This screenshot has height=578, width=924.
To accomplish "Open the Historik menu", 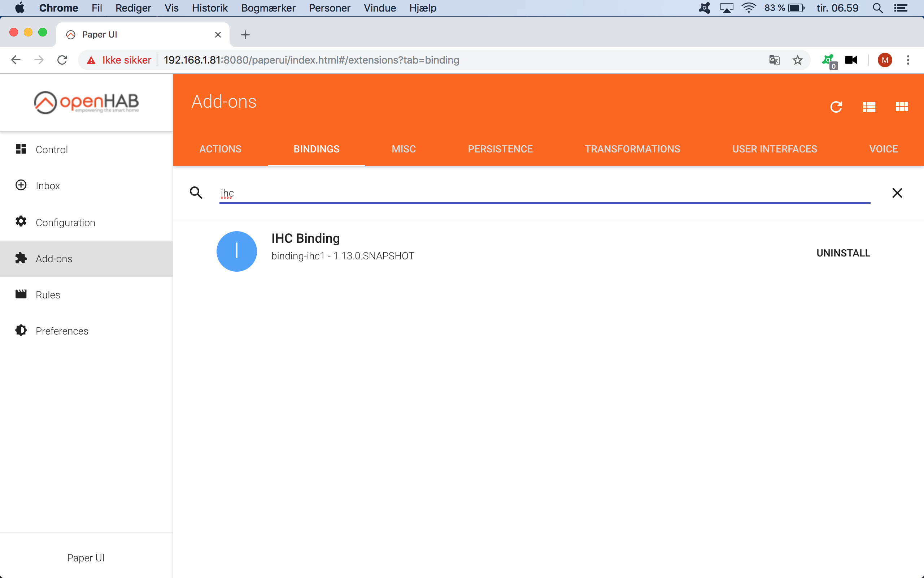I will pos(210,8).
